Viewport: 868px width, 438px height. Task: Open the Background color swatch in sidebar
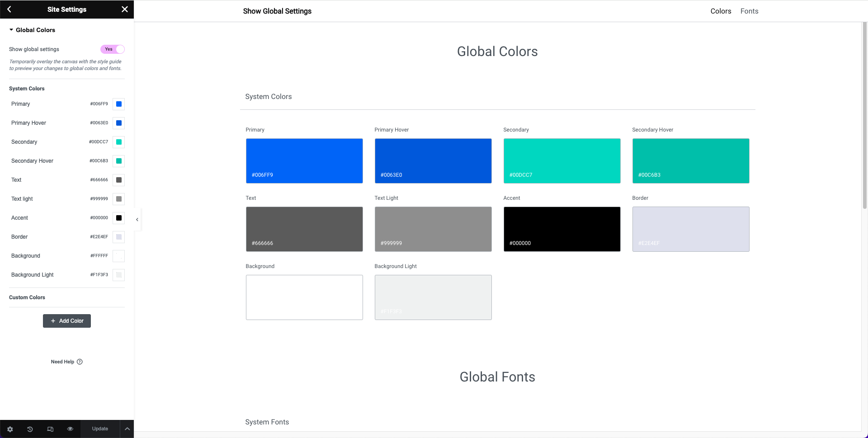tap(119, 256)
